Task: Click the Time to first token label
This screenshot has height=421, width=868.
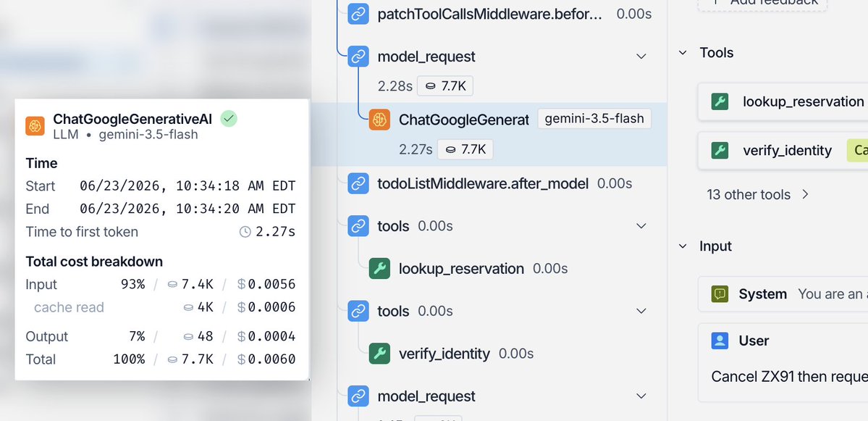Action: (x=82, y=232)
